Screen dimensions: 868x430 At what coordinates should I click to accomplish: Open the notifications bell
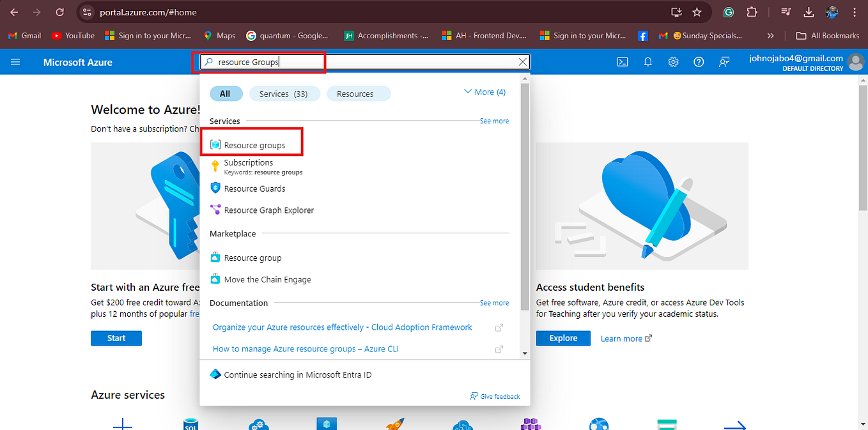point(647,61)
